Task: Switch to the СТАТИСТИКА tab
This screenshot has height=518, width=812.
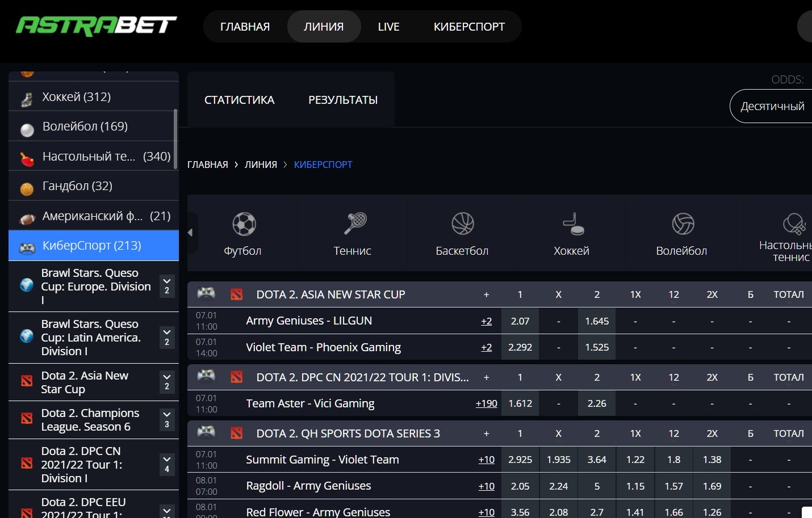Action: click(239, 100)
